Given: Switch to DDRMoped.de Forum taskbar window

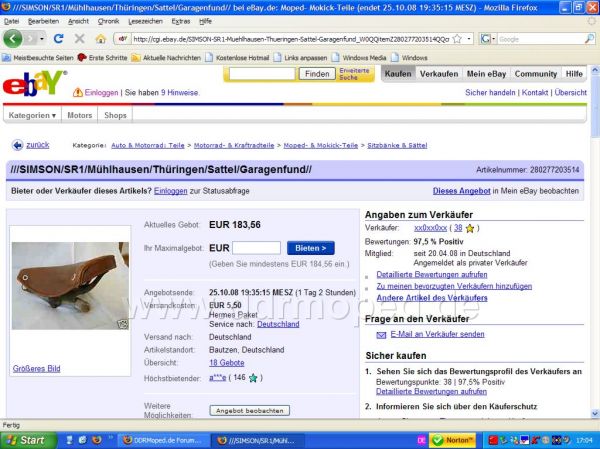Looking at the screenshot, I should [163, 441].
